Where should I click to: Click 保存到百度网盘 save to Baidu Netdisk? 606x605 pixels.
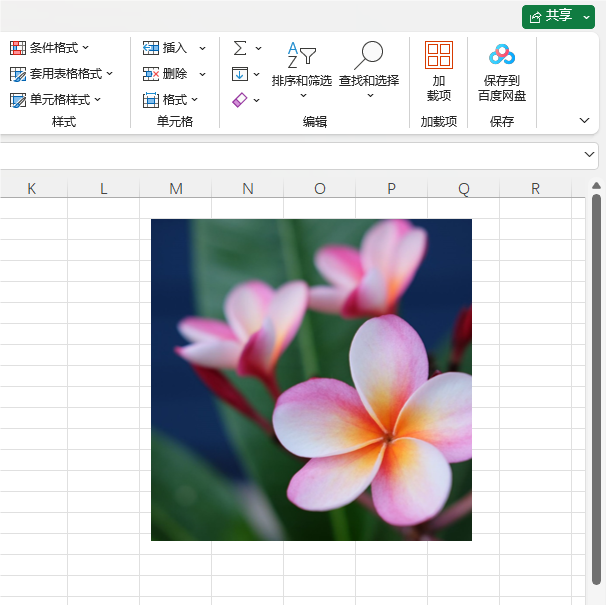click(x=502, y=72)
